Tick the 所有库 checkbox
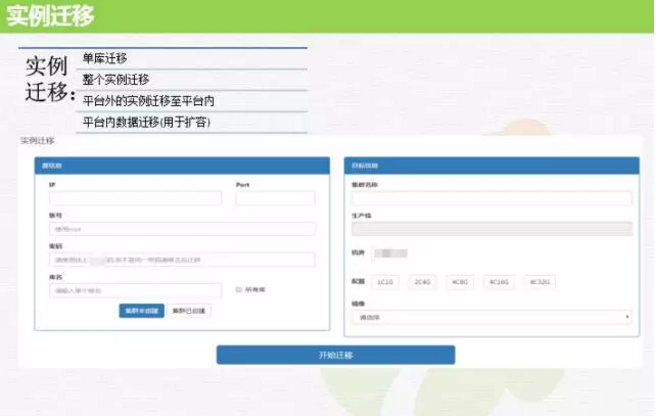Viewport: 656px width, 416px height. [x=238, y=290]
